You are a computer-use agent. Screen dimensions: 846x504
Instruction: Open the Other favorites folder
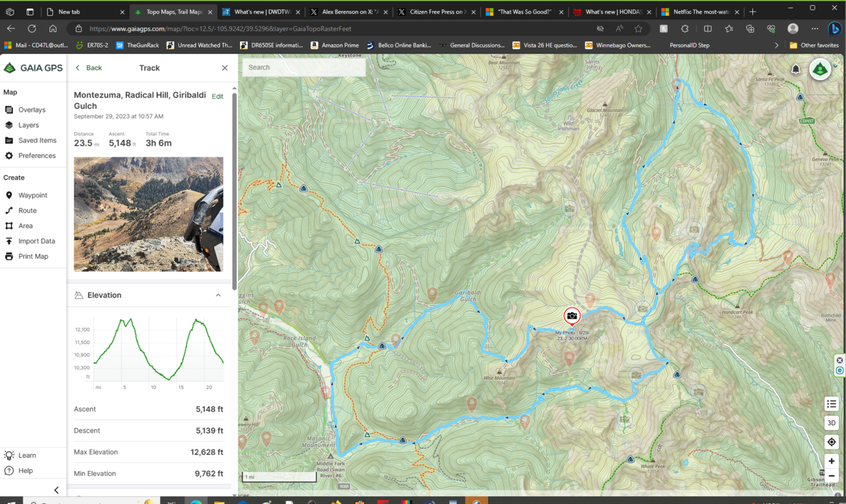(x=814, y=46)
